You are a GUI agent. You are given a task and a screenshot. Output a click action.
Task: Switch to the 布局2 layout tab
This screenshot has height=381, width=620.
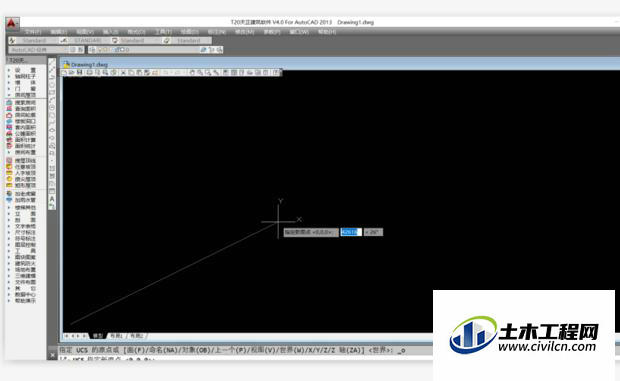(x=137, y=336)
